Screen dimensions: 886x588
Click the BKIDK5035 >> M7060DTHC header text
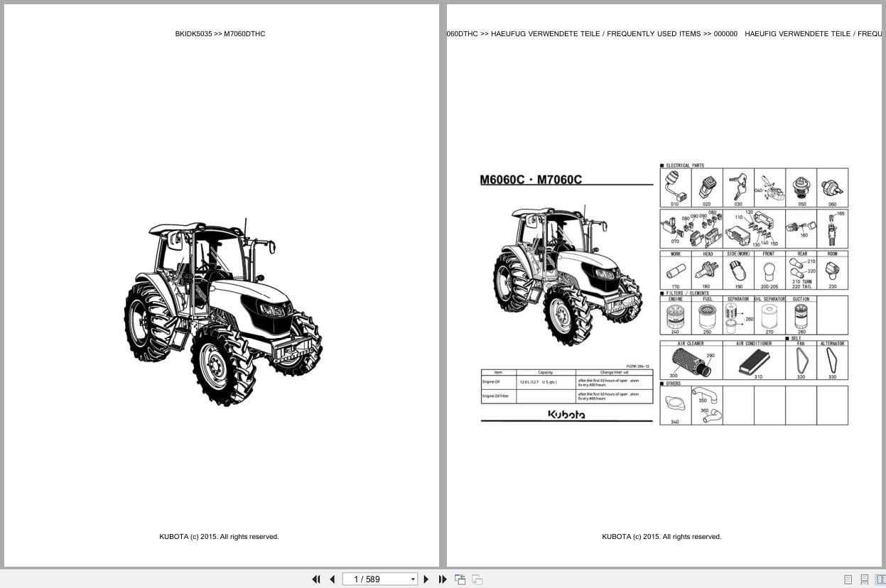[x=220, y=33]
